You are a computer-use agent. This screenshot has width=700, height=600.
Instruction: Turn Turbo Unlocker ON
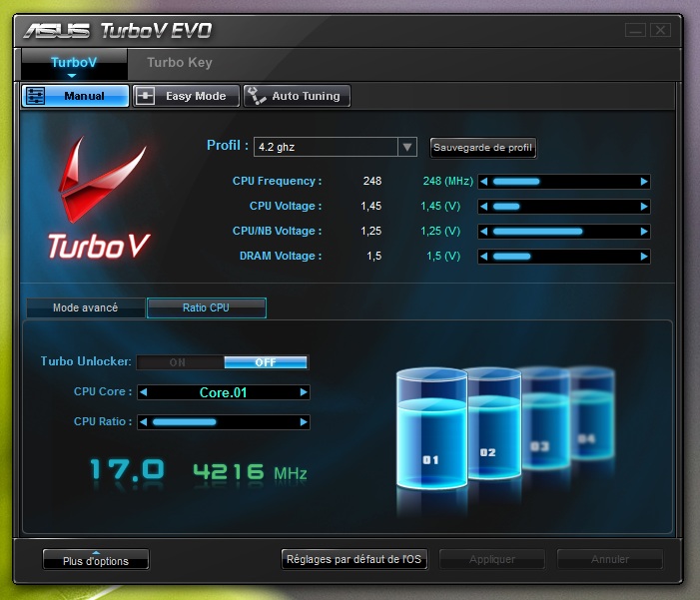click(x=180, y=362)
